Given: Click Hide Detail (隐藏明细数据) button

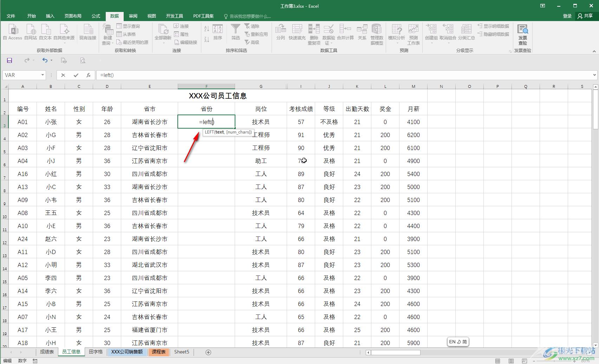Looking at the screenshot, I should [x=493, y=34].
